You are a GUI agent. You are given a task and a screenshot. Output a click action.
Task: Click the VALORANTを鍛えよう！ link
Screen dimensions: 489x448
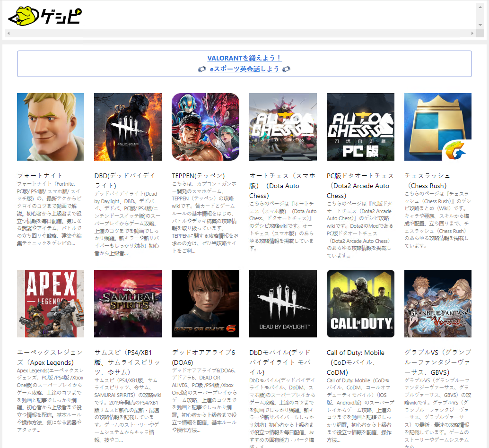click(244, 58)
